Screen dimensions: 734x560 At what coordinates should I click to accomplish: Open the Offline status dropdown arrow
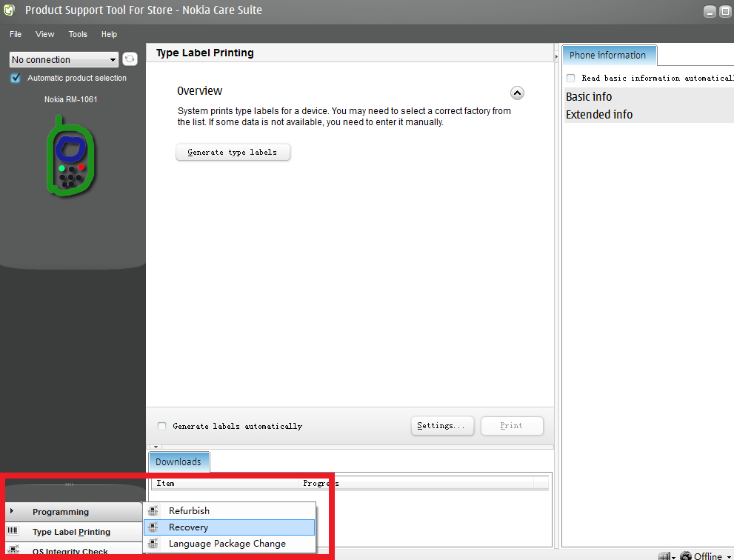click(730, 557)
